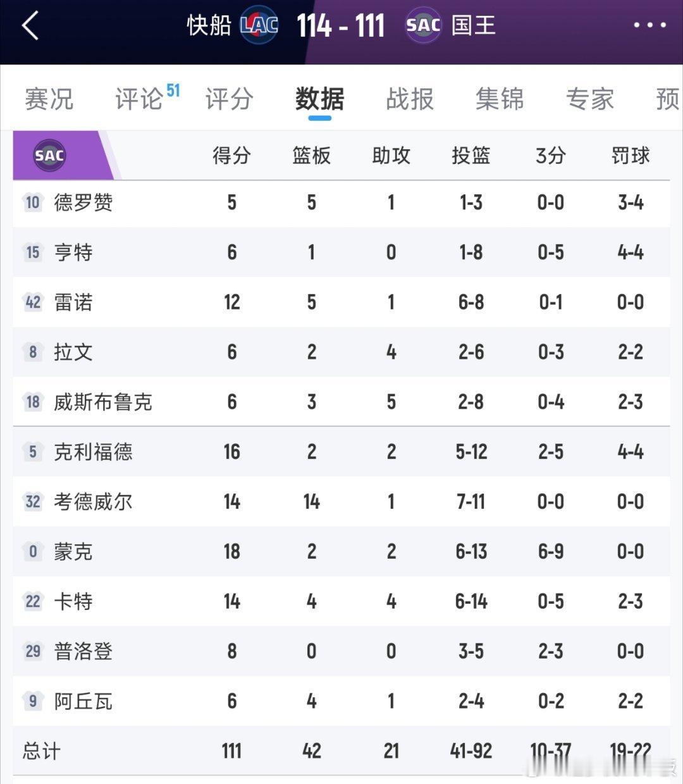Tap jersey number 10 icon beside 德罗赞
The width and height of the screenshot is (683, 784).
(32, 202)
